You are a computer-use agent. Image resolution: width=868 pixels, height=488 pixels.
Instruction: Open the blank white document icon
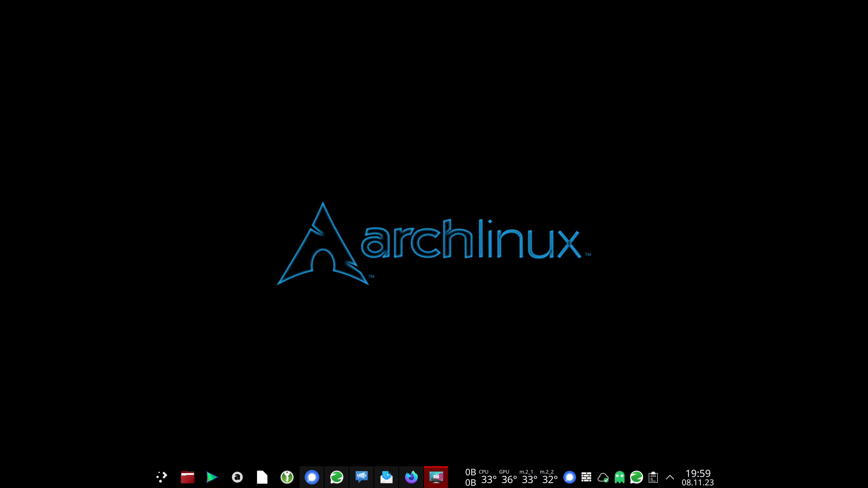(262, 477)
